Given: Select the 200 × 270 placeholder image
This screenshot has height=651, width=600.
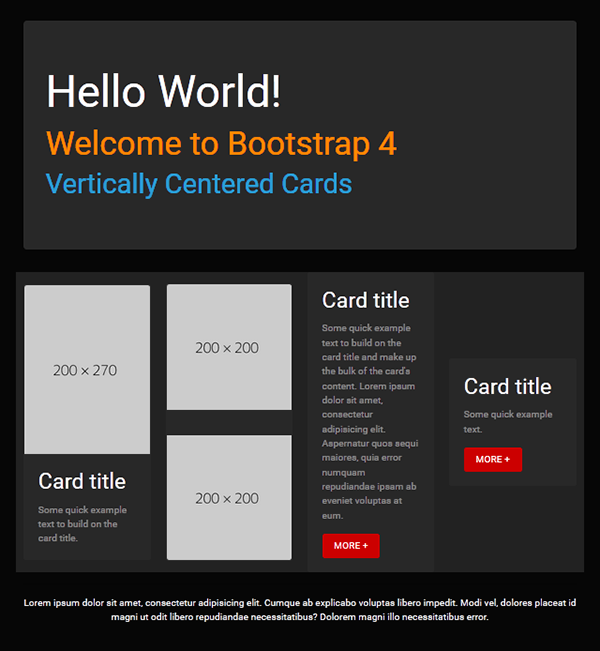Looking at the screenshot, I should click(87, 370).
